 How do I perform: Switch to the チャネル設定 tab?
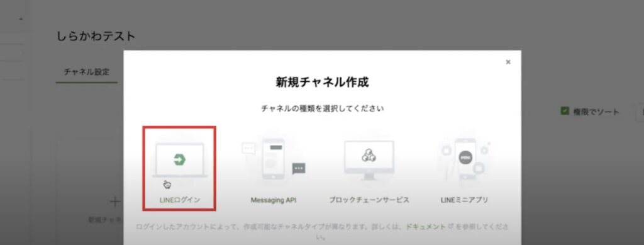click(x=87, y=72)
